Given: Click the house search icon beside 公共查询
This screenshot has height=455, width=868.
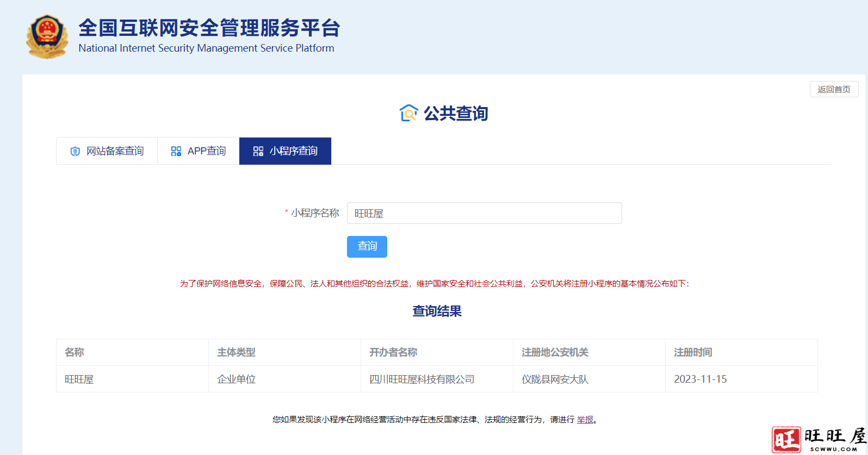Looking at the screenshot, I should pos(408,113).
